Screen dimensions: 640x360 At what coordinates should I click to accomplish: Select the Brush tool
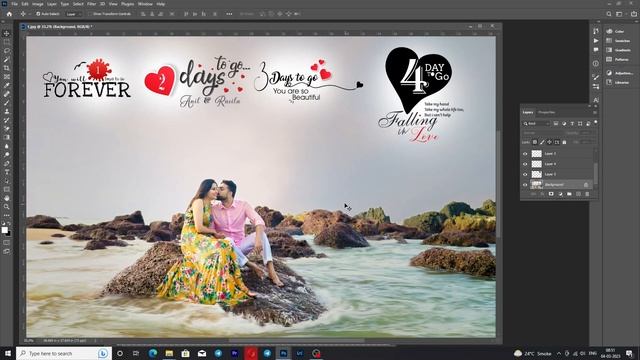click(7, 102)
